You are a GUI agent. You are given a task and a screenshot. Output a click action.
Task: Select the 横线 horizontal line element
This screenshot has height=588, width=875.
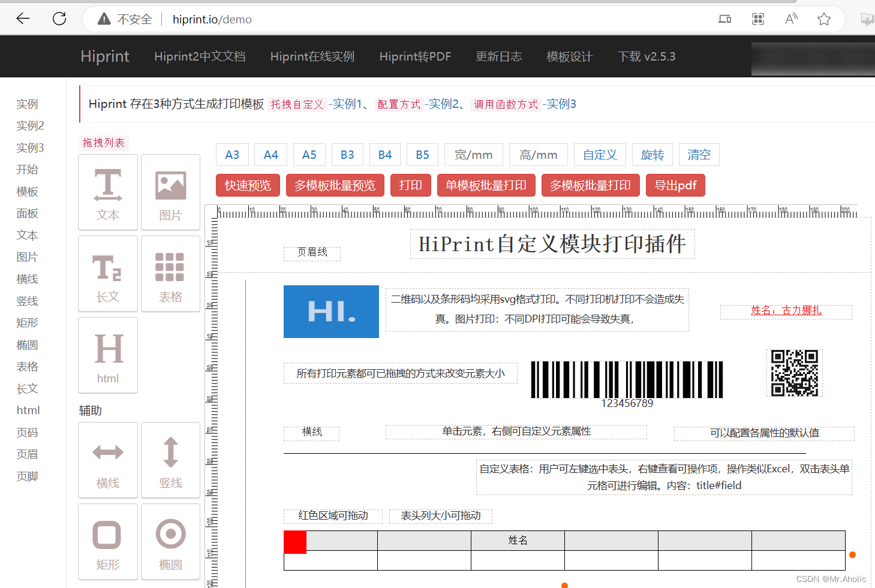(x=108, y=460)
